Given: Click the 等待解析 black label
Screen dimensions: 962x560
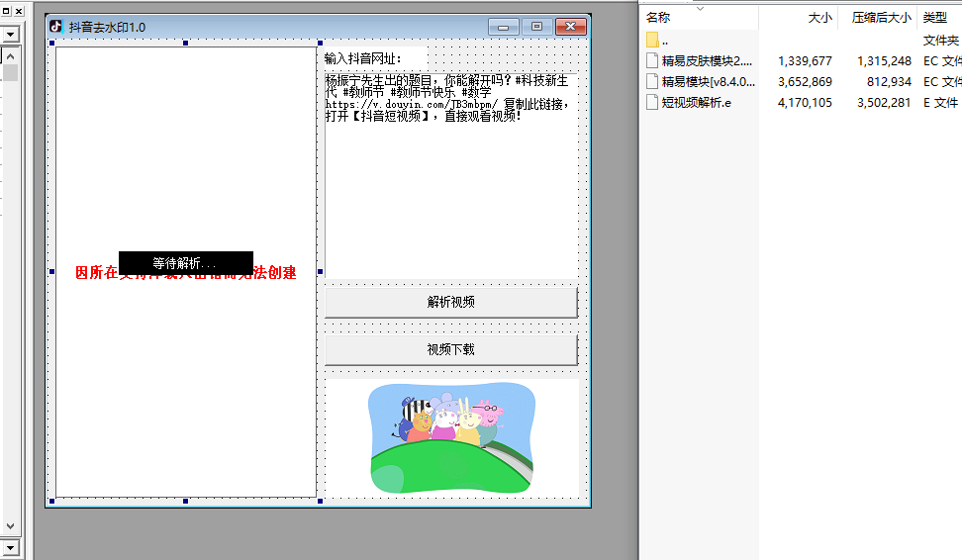Looking at the screenshot, I should [185, 263].
